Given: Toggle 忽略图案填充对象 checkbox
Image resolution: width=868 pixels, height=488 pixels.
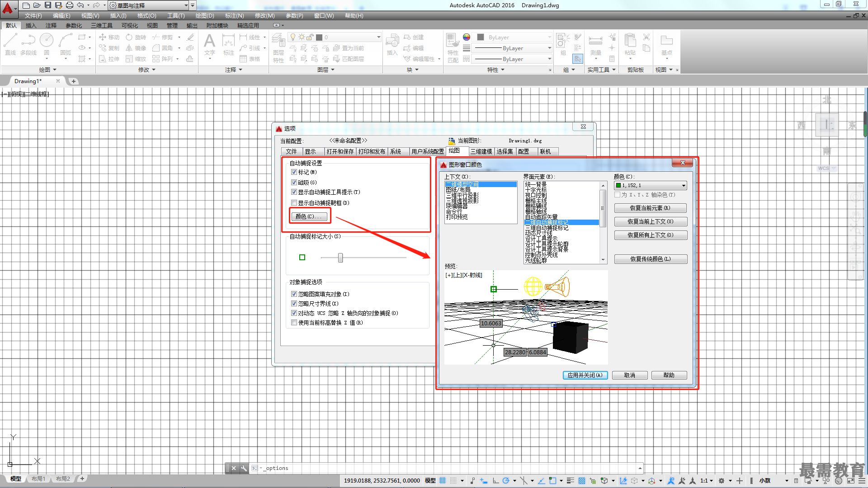Looking at the screenshot, I should pos(294,294).
